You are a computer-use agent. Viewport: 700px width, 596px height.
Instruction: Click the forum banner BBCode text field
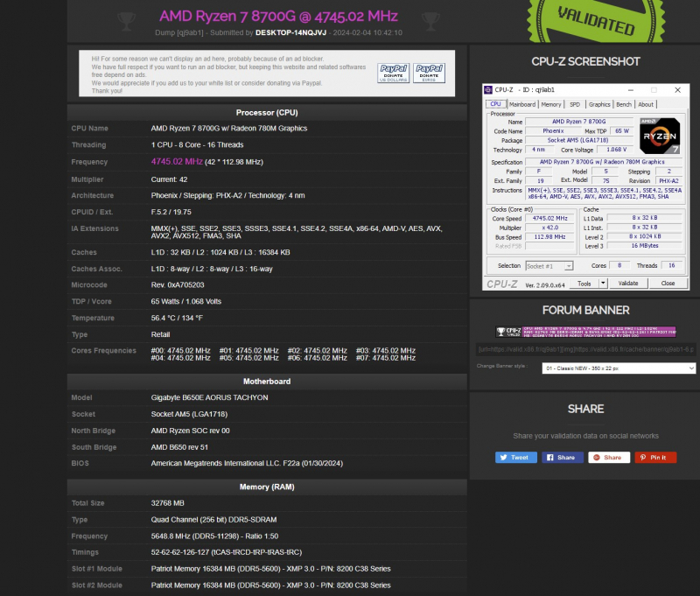(584, 349)
